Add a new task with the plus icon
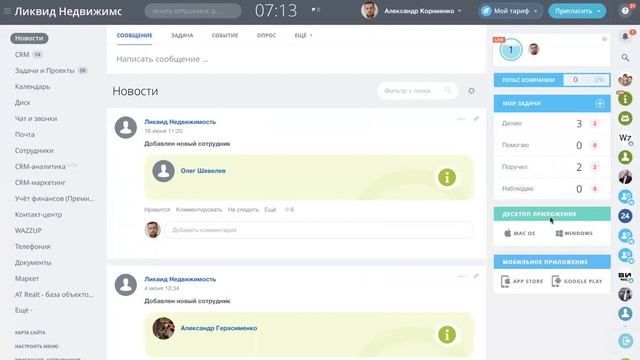Image resolution: width=640 pixels, height=360 pixels. coord(600,104)
